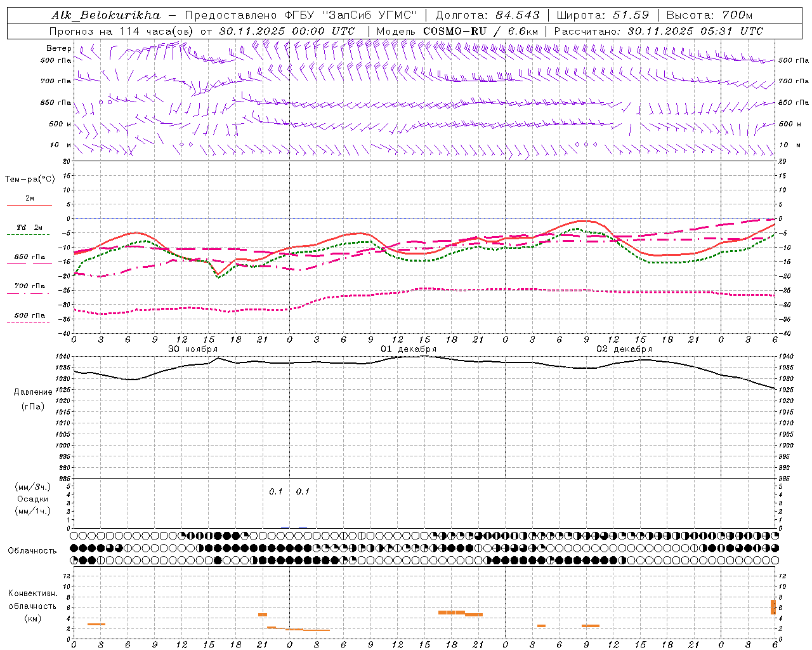
Task: Click the 01 декабря date label
Action: pyautogui.click(x=409, y=349)
